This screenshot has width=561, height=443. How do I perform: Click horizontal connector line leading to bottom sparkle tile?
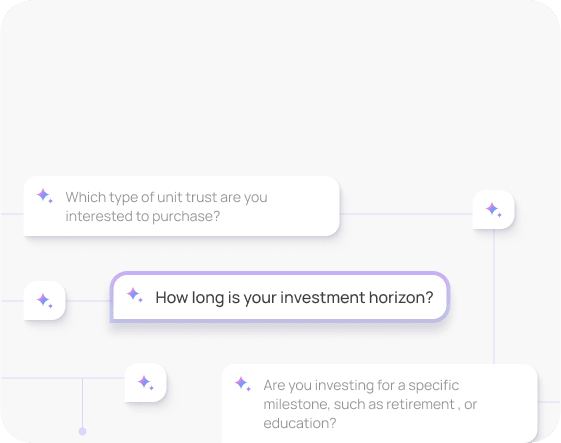63,378
